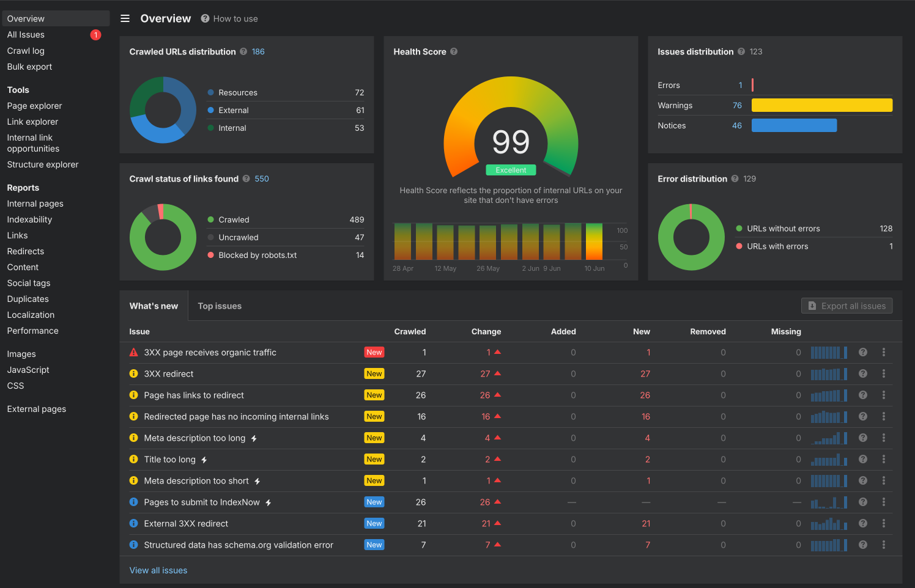Screen dimensions: 915x588
Task: Click history sparkline for 3XX redirect row
Action: coord(829,373)
